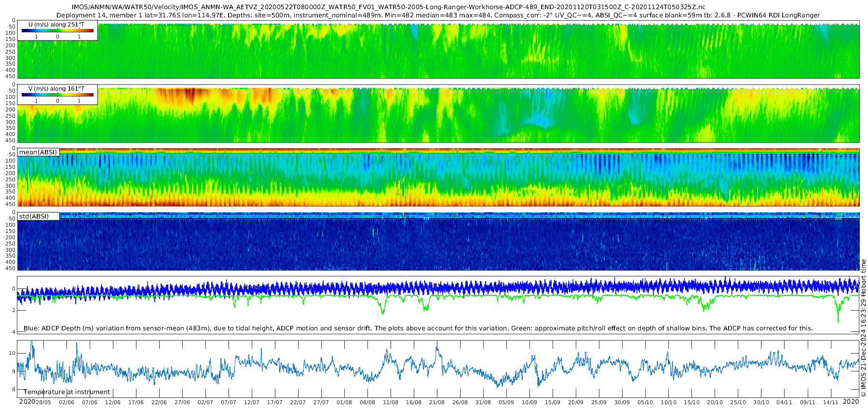Image resolution: width=868 pixels, height=410 pixels.
Task: Click the IMOS copyright timestamp text
Action: point(863,333)
